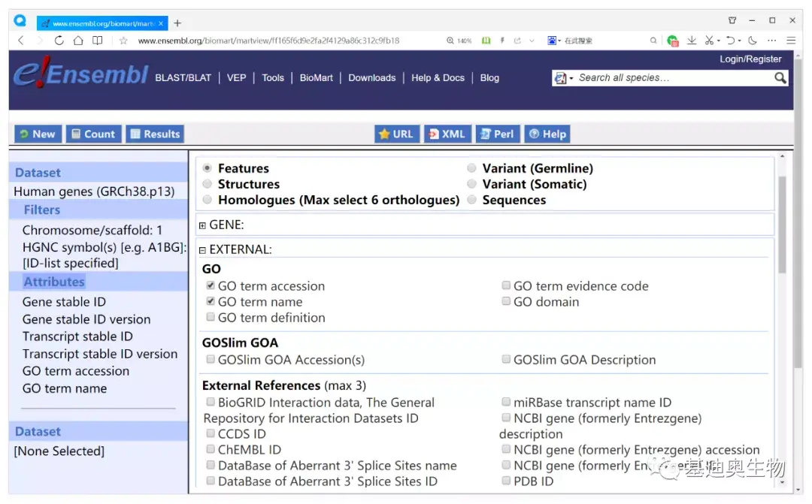Enable the GO domain checkbox
This screenshot has width=812, height=504.
tap(506, 302)
